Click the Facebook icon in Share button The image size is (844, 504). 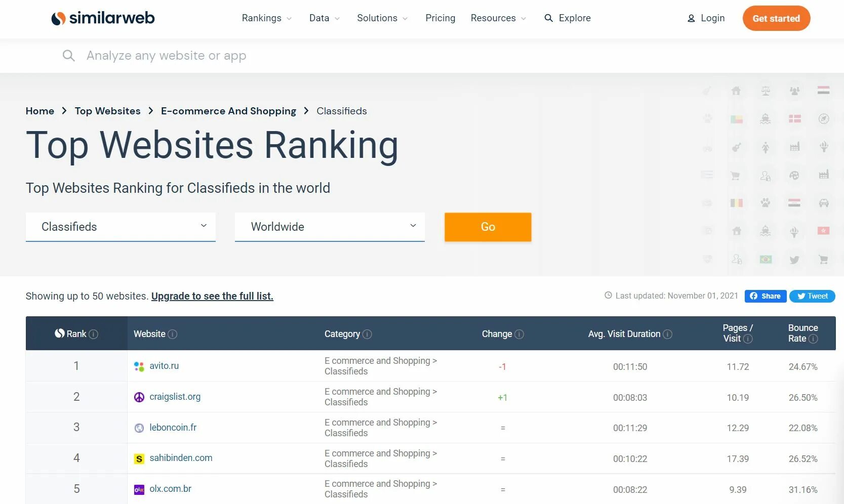754,296
